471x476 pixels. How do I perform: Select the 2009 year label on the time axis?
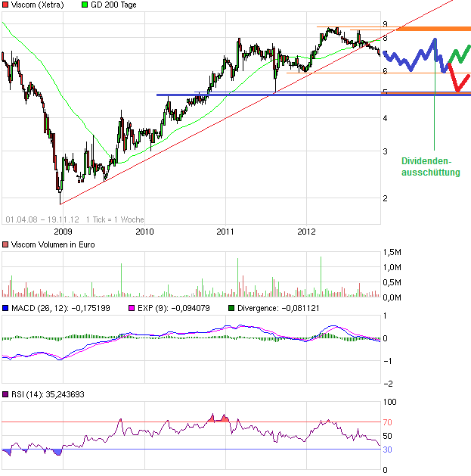(x=62, y=231)
